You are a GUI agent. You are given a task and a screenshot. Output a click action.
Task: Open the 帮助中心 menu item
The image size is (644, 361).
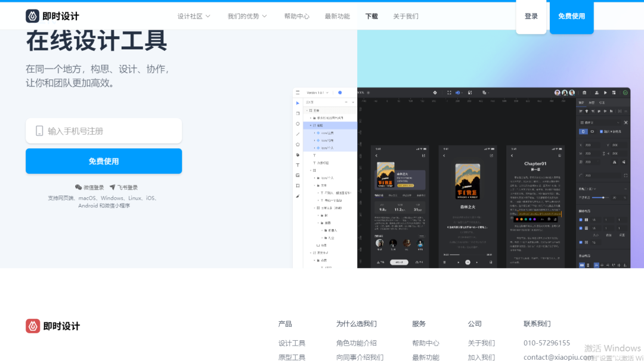pyautogui.click(x=296, y=16)
